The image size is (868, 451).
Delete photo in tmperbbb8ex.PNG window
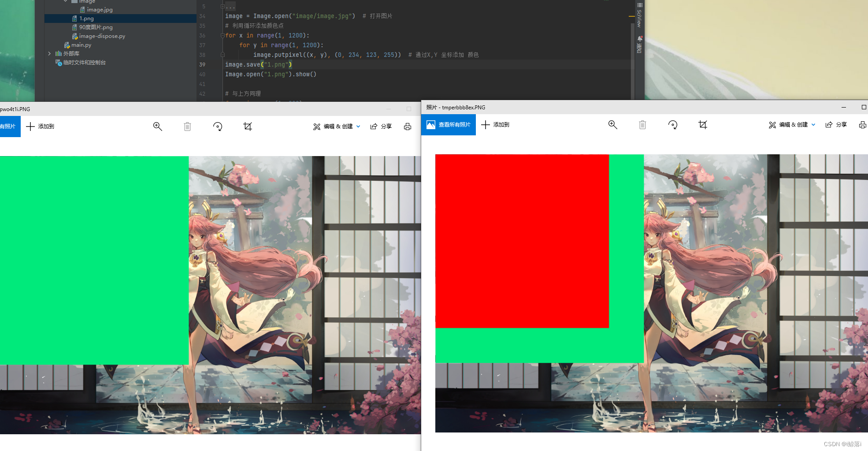point(642,125)
